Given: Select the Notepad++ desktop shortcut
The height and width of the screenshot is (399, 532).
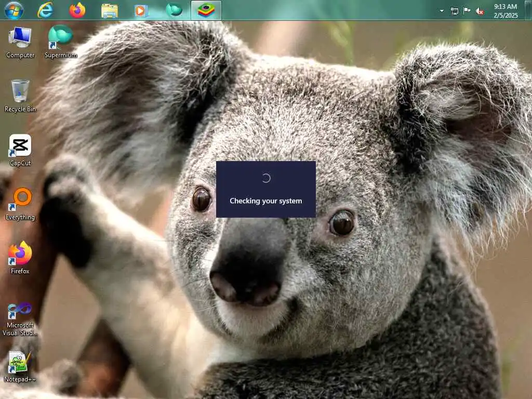Looking at the screenshot, I should click(x=20, y=367).
